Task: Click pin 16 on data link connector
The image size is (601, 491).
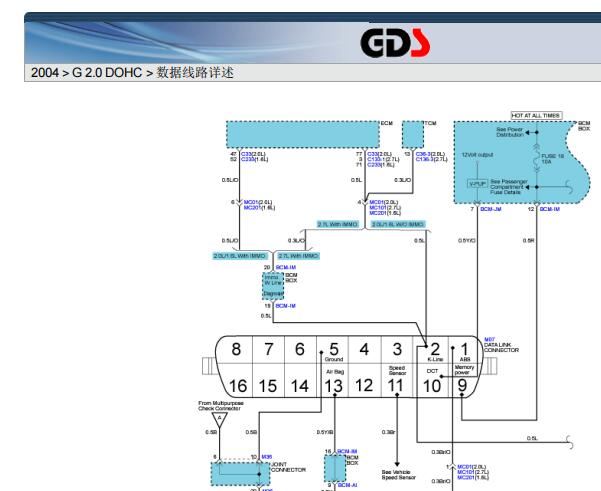Action: (238, 386)
